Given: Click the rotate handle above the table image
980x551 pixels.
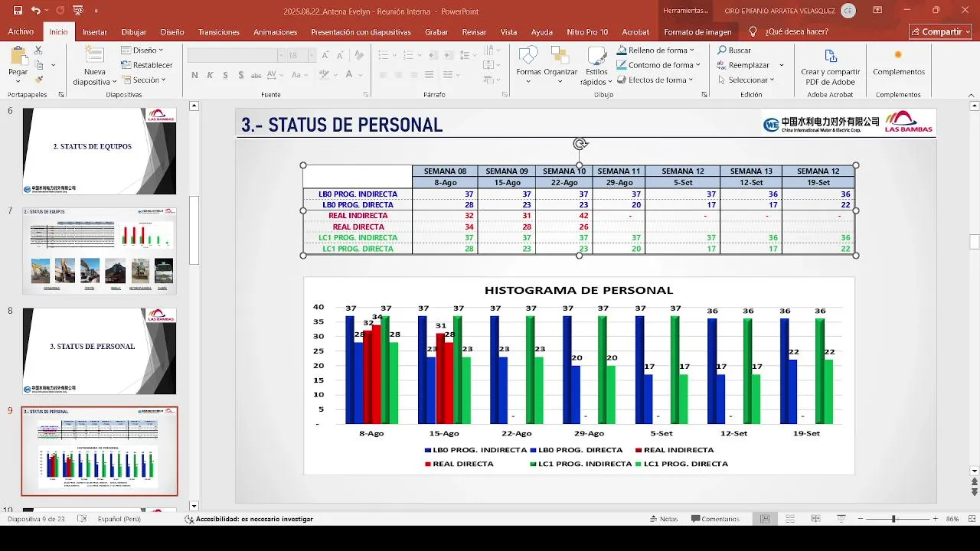Looking at the screenshot, I should click(580, 144).
